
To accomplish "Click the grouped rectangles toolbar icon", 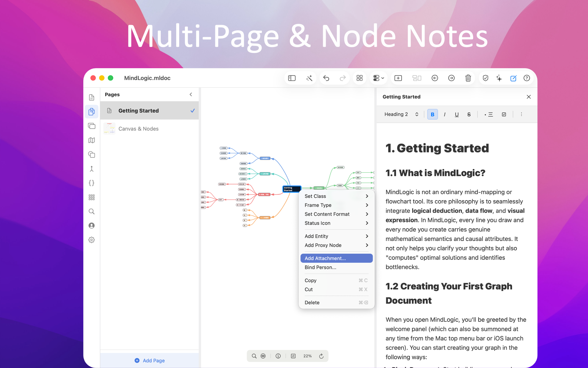I will click(417, 78).
